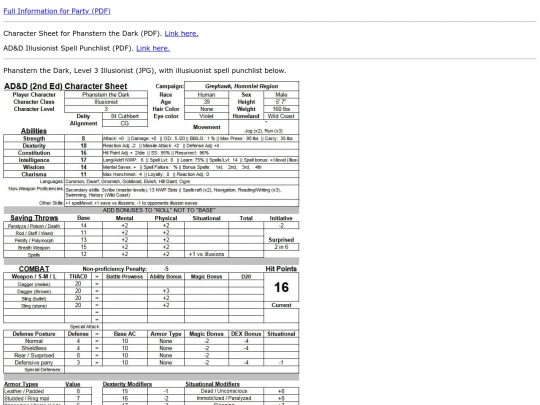
Task: Open the Phanstern character sheet PDF link
Action: click(181, 33)
